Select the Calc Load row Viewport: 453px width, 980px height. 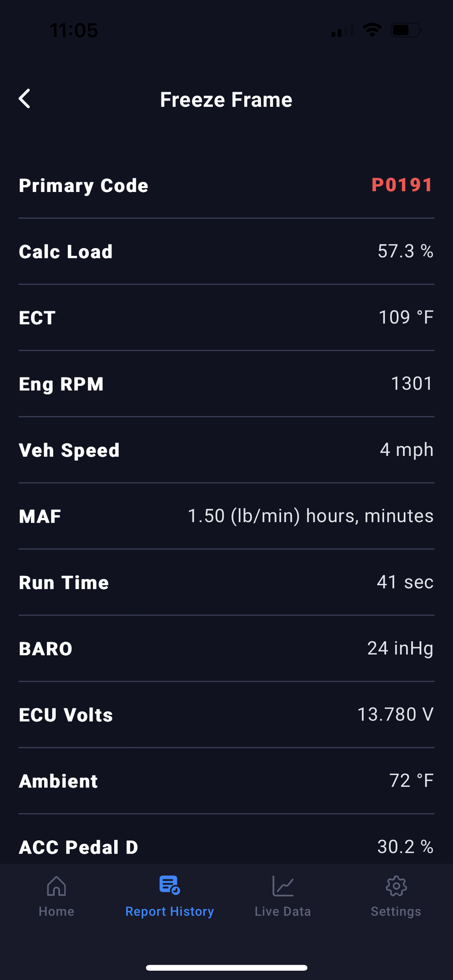coord(226,252)
